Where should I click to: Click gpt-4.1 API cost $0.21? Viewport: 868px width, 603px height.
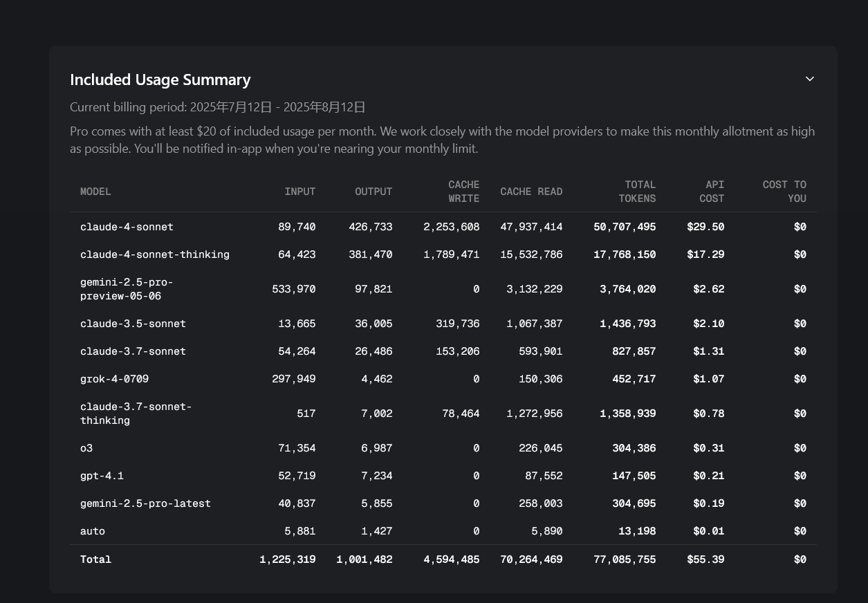(x=709, y=476)
